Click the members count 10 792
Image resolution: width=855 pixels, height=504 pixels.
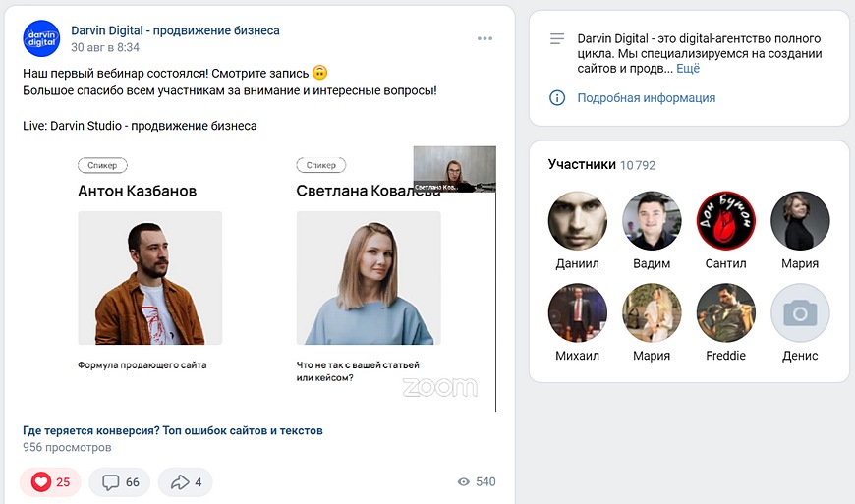coord(638,165)
